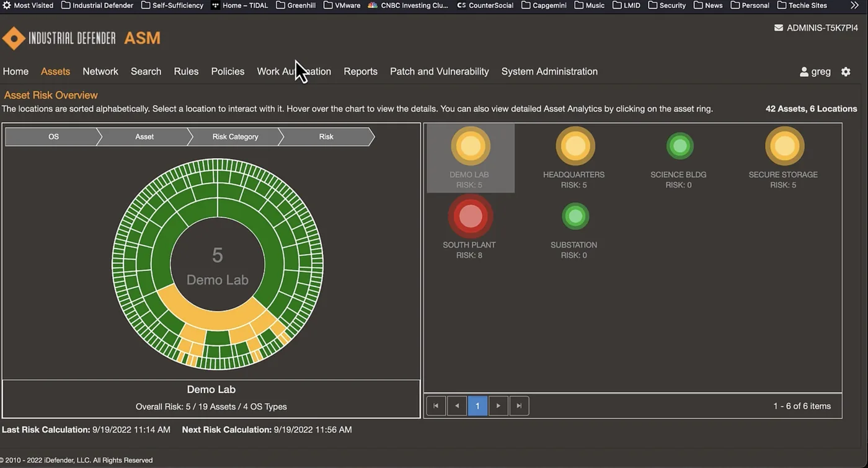Viewport: 868px width, 468px height.
Task: Open the Security bookmark folder
Action: coord(666,5)
